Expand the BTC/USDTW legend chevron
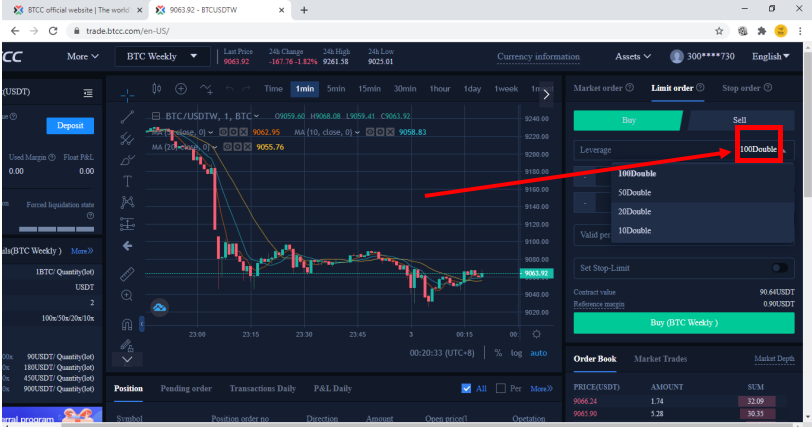 coord(256,116)
